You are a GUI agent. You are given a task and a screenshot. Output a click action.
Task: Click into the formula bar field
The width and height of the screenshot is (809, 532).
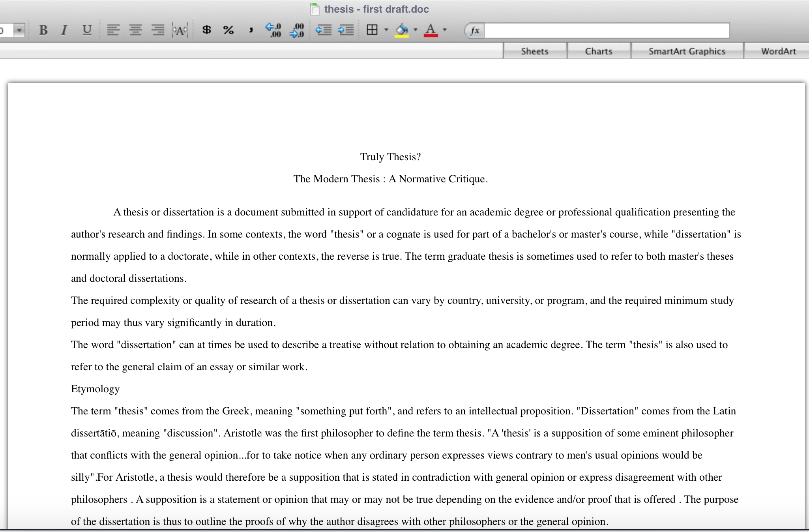pos(607,30)
